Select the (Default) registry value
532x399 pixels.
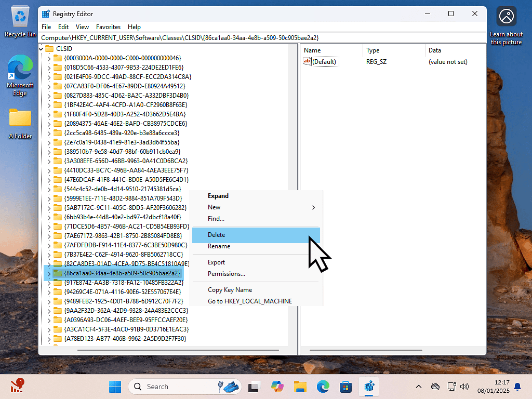click(x=324, y=62)
